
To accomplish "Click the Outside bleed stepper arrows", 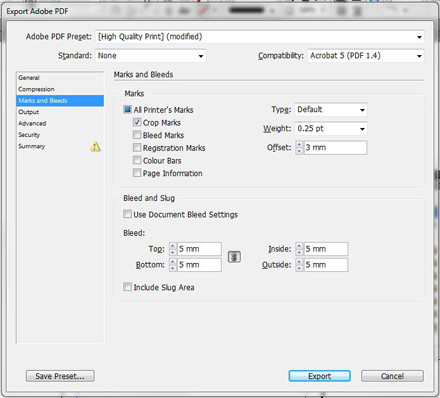I will [299, 265].
